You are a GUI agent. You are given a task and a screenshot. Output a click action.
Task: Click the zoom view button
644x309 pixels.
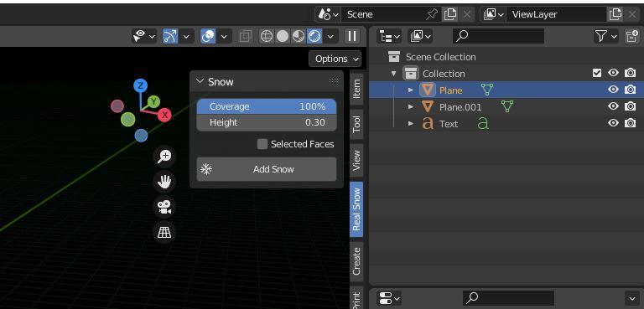(x=164, y=156)
